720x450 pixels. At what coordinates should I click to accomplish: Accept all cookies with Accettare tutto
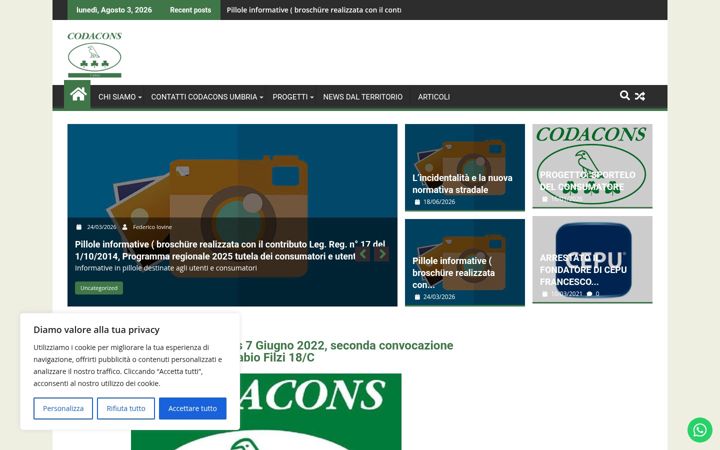pyautogui.click(x=192, y=408)
